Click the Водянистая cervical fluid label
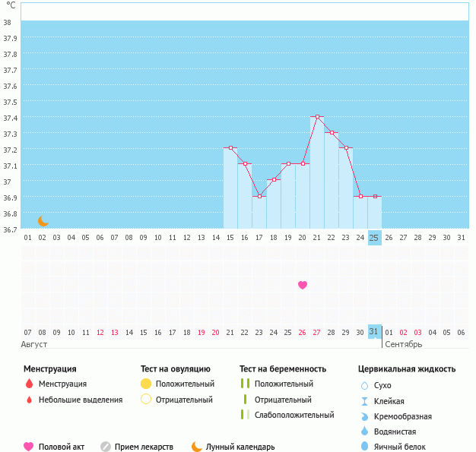 click(395, 431)
